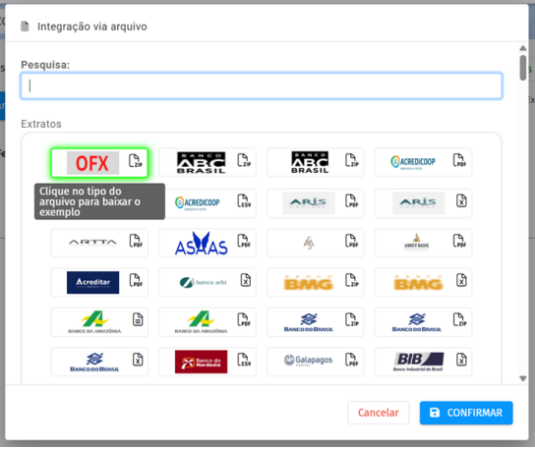Click the CONFIRMAR button

coord(466,413)
